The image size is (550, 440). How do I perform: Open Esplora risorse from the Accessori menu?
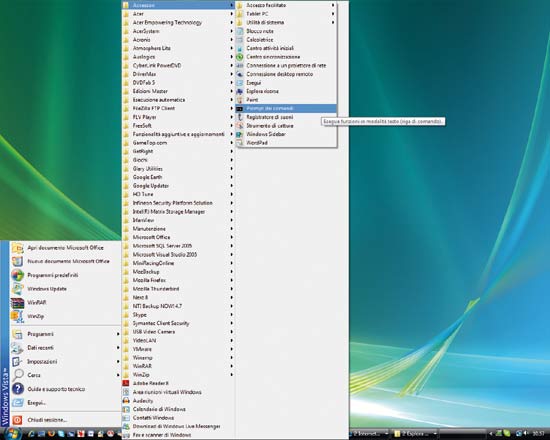[286, 91]
